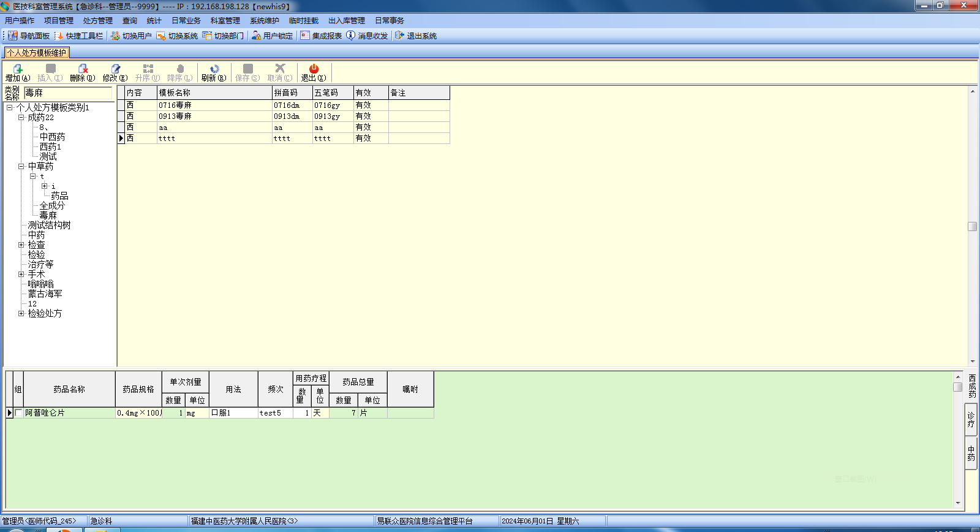Click the 模板名称 column header
The height and width of the screenshot is (532, 980).
pos(214,93)
